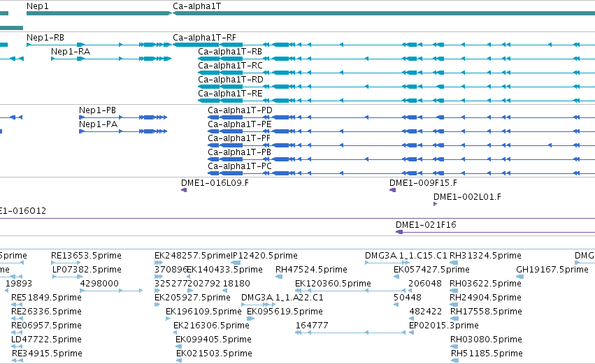The height and width of the screenshot is (364, 595).
Task: Select EST RE26336.5prime
Action: point(46,312)
